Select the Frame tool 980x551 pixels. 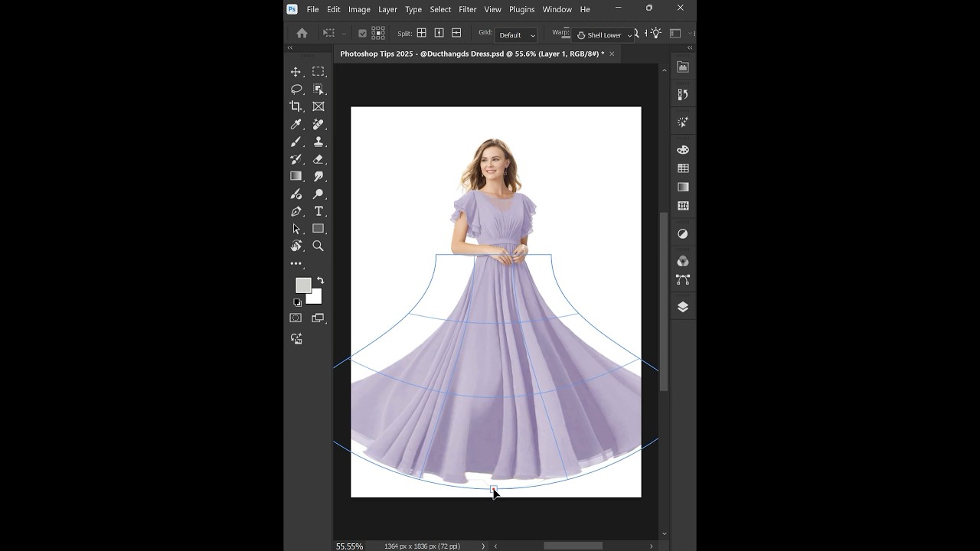[x=318, y=106]
